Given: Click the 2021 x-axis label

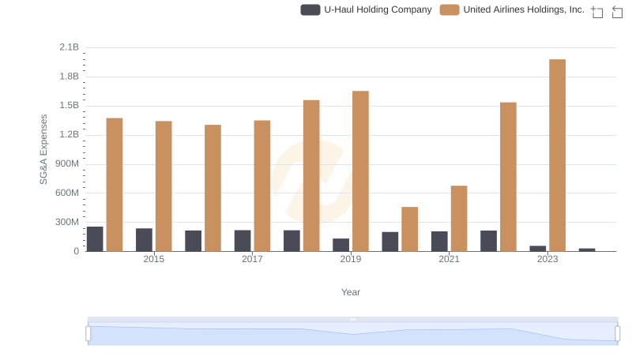Looking at the screenshot, I should [449, 259].
